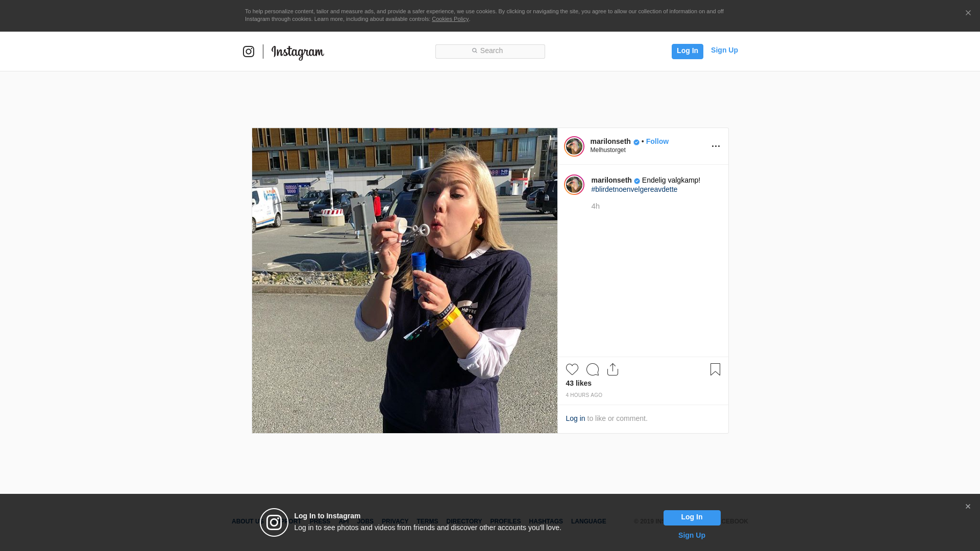This screenshot has width=980, height=551.
Task: Click Log In button in header
Action: coord(688,52)
